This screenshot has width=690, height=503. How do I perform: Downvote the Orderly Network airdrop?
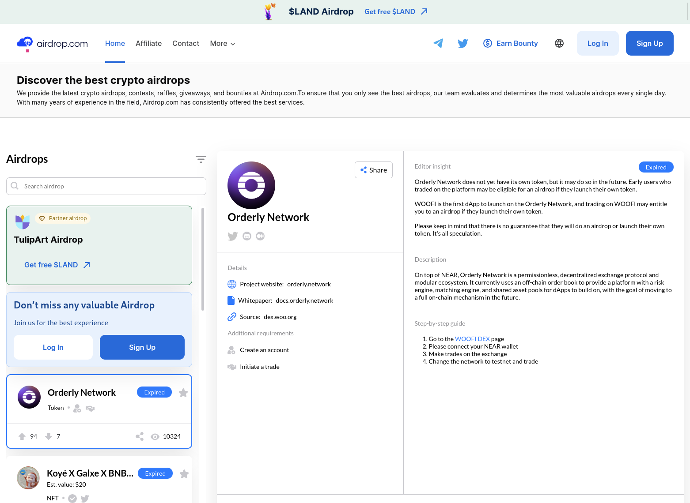pos(48,436)
